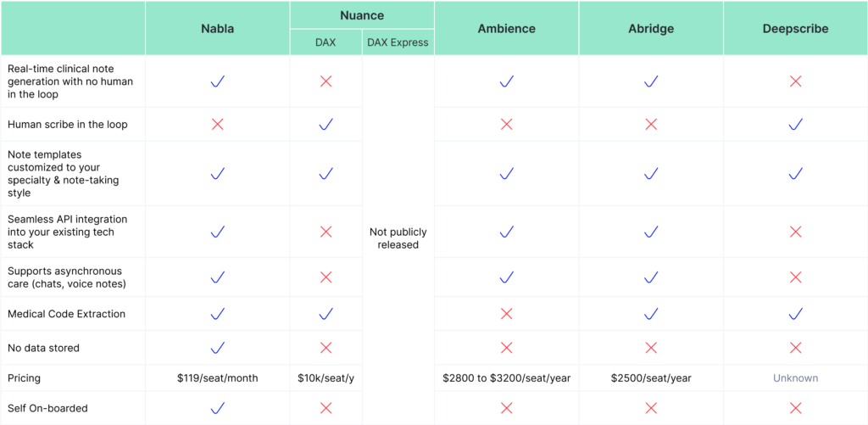Click Nabla's red cross for Human scribe row
Screen dimensions: 868x425
pyautogui.click(x=218, y=124)
